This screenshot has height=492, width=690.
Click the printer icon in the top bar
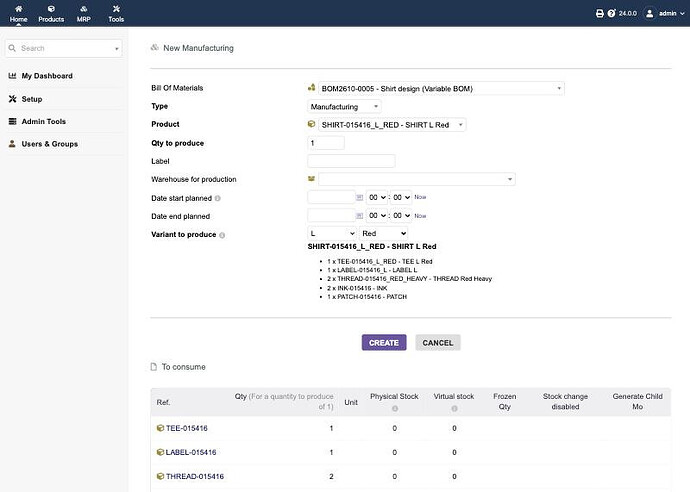(599, 13)
